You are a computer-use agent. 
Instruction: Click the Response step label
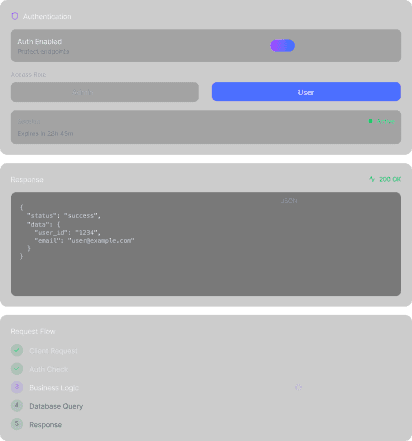coord(45,425)
